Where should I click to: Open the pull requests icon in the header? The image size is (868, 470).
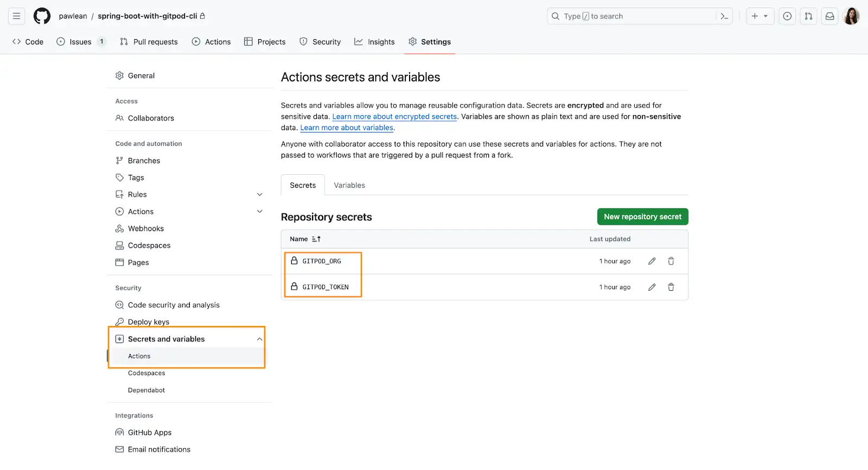[x=808, y=16]
